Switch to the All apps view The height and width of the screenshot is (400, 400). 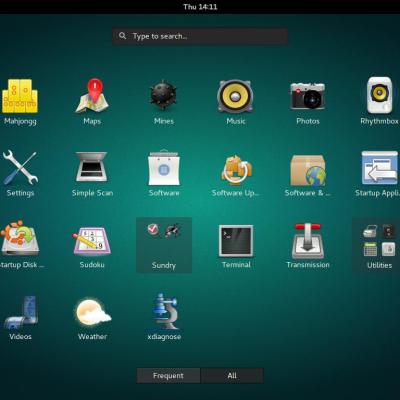pos(232,376)
